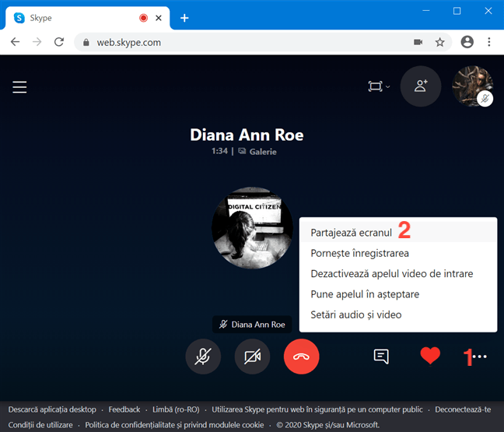Click the Diana Ann Roe name tag
This screenshot has height=432, width=504.
coord(252,325)
